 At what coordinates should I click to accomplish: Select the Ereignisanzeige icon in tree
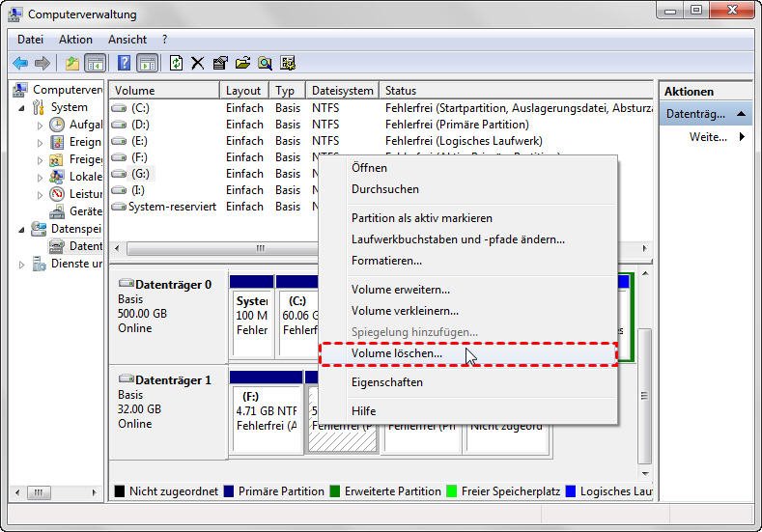57,142
